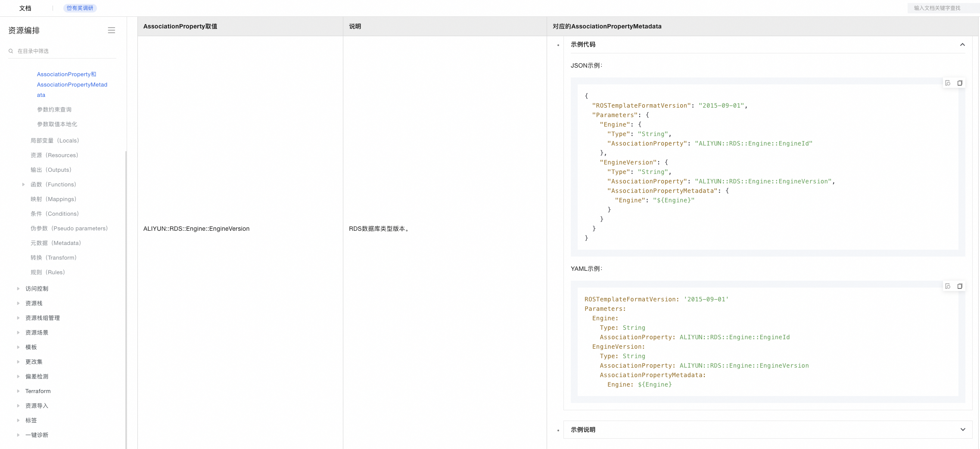Viewport: 980px width, 449px height.
Task: Expand the 一键诊断 tree node
Action: (x=18, y=435)
